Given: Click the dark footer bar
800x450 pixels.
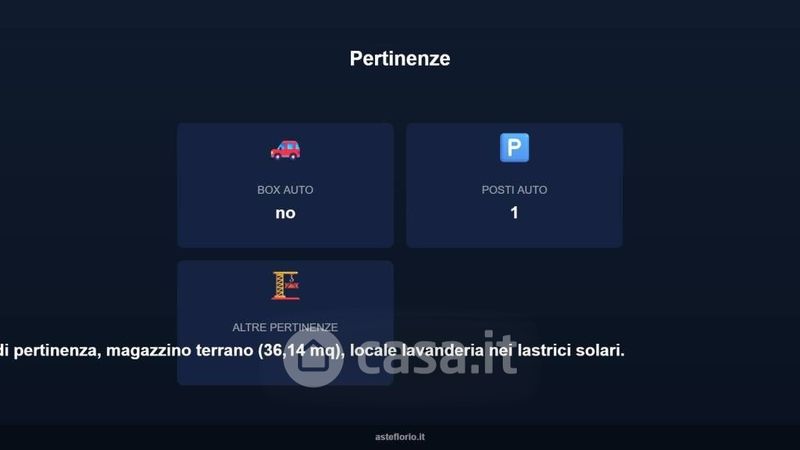Looking at the screenshot, I should (400, 437).
